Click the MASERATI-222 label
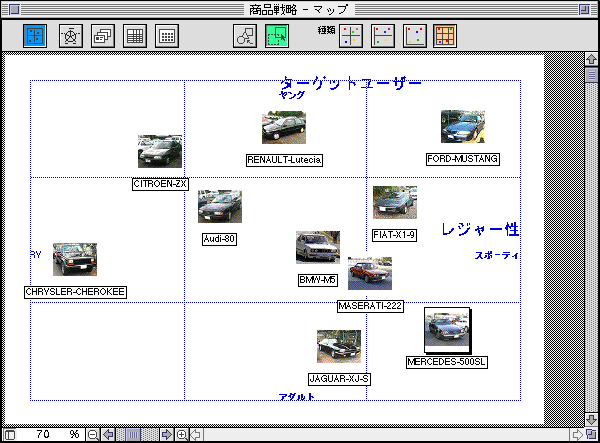Screen dimensions: 600x443 pyautogui.click(x=370, y=306)
